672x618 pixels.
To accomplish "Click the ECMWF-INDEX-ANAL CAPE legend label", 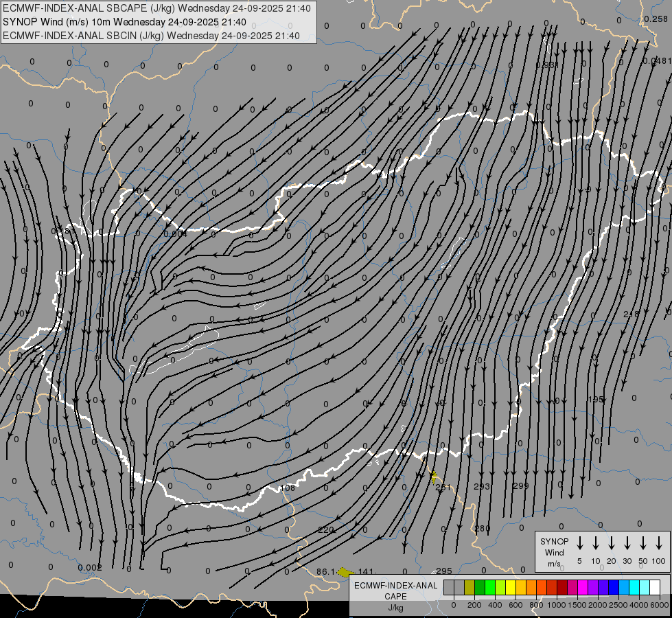I will pos(395,591).
